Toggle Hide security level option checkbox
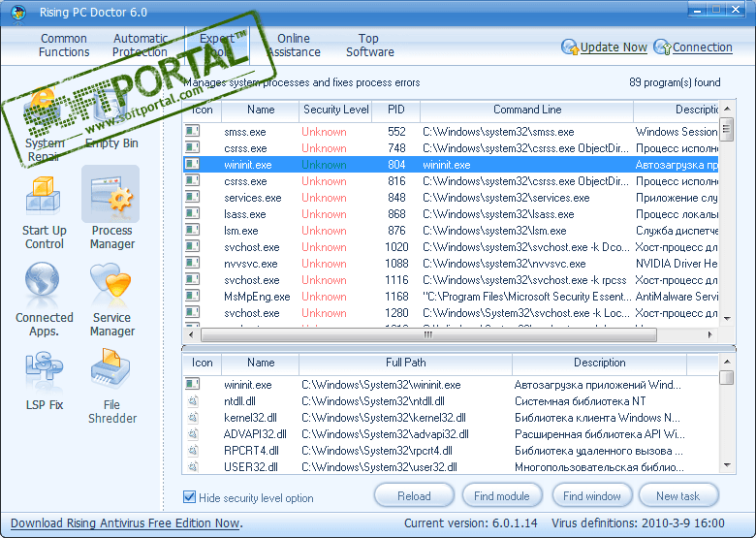 pos(189,497)
